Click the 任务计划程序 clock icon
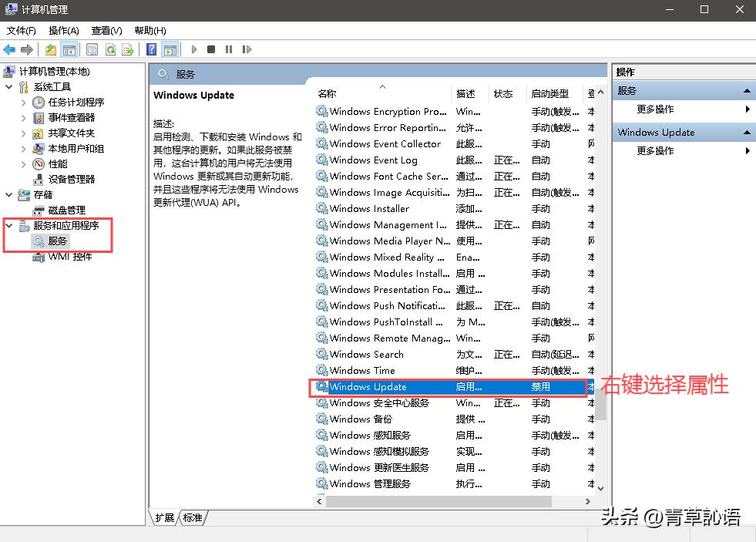 pos(39,103)
